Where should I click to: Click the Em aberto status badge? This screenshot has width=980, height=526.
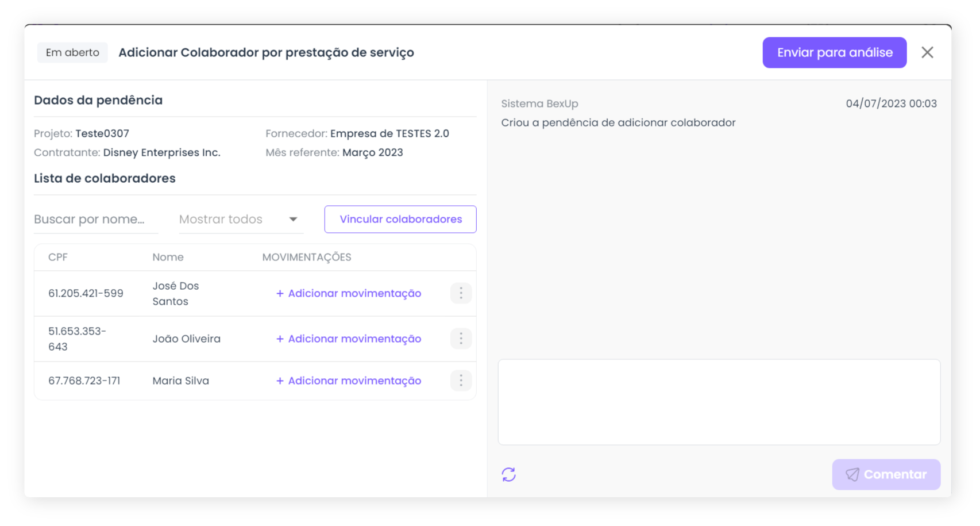pos(72,52)
